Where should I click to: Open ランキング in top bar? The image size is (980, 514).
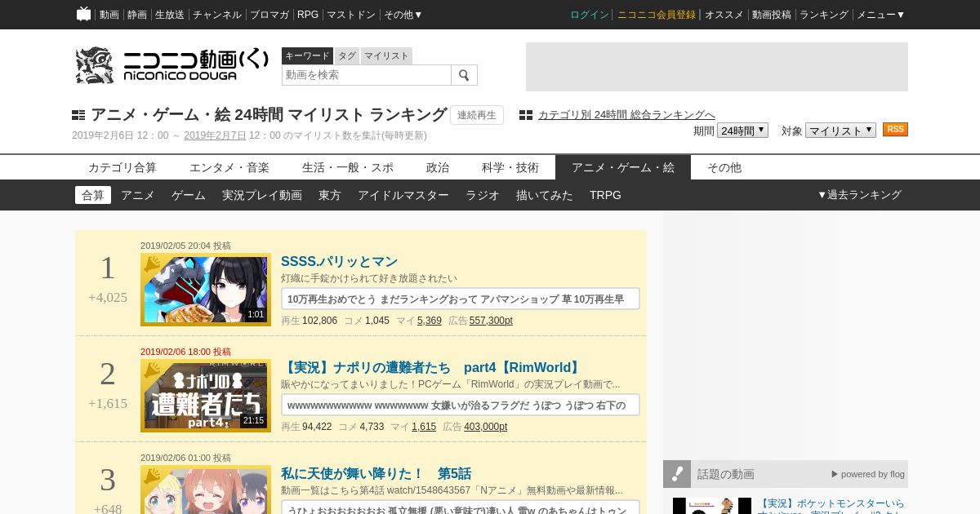click(x=824, y=15)
